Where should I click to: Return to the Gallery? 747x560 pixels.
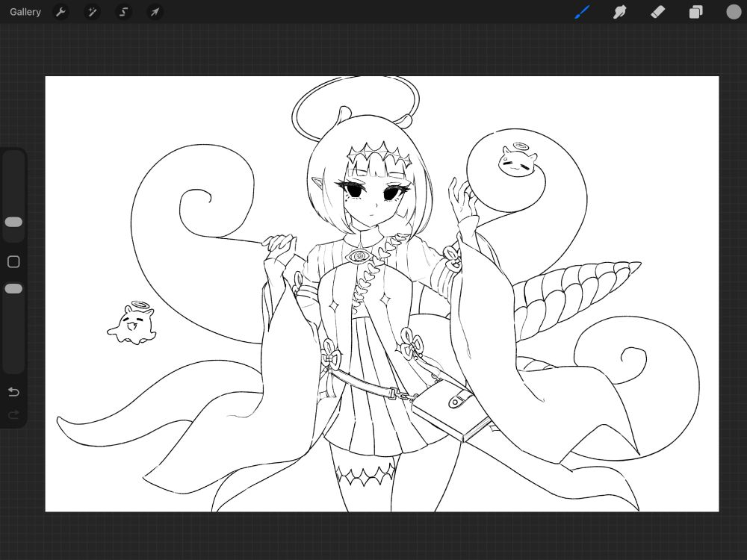tap(25, 12)
